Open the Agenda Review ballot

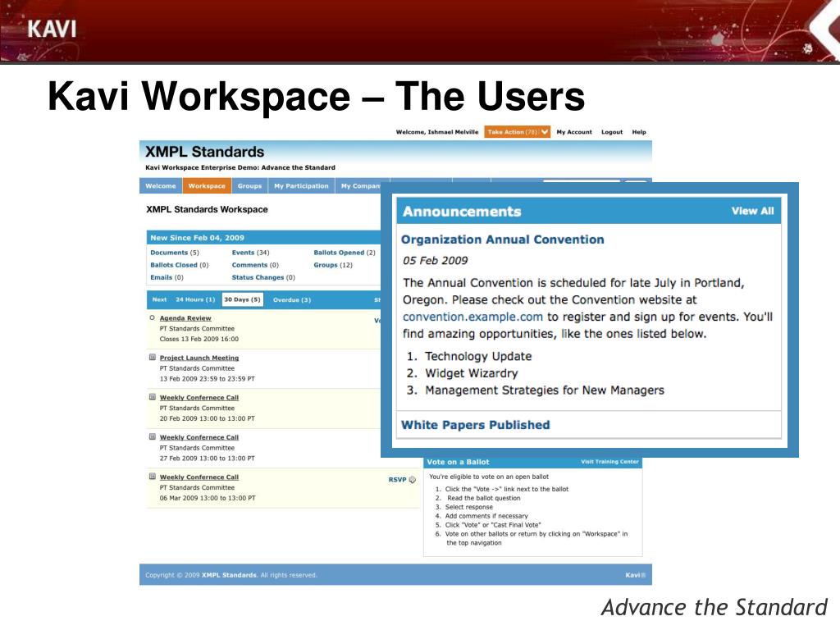pyautogui.click(x=185, y=318)
